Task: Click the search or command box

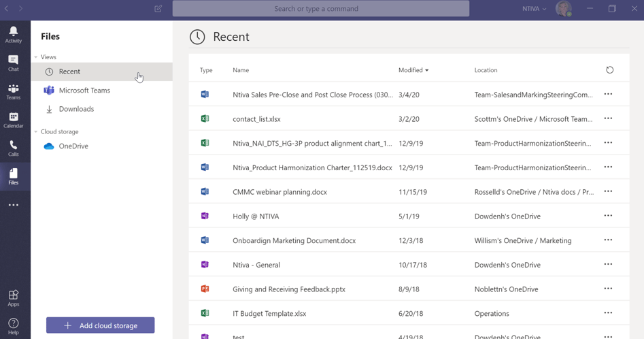Action: (x=321, y=9)
